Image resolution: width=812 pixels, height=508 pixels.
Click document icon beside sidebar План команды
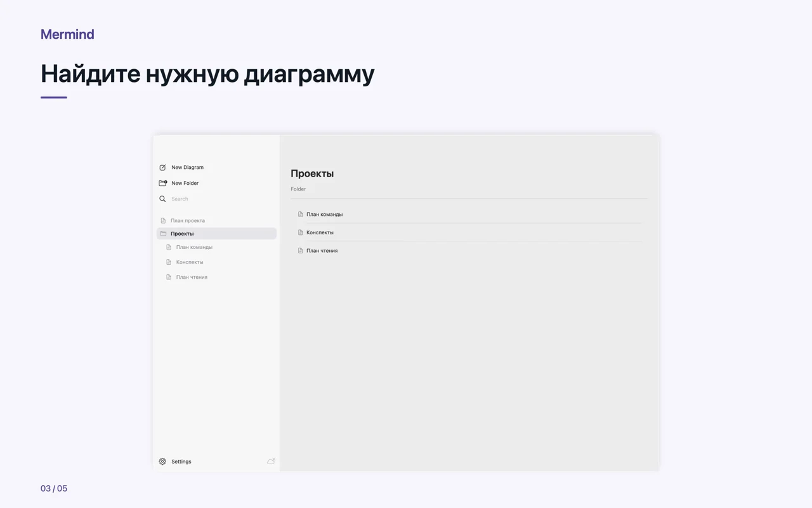(169, 247)
